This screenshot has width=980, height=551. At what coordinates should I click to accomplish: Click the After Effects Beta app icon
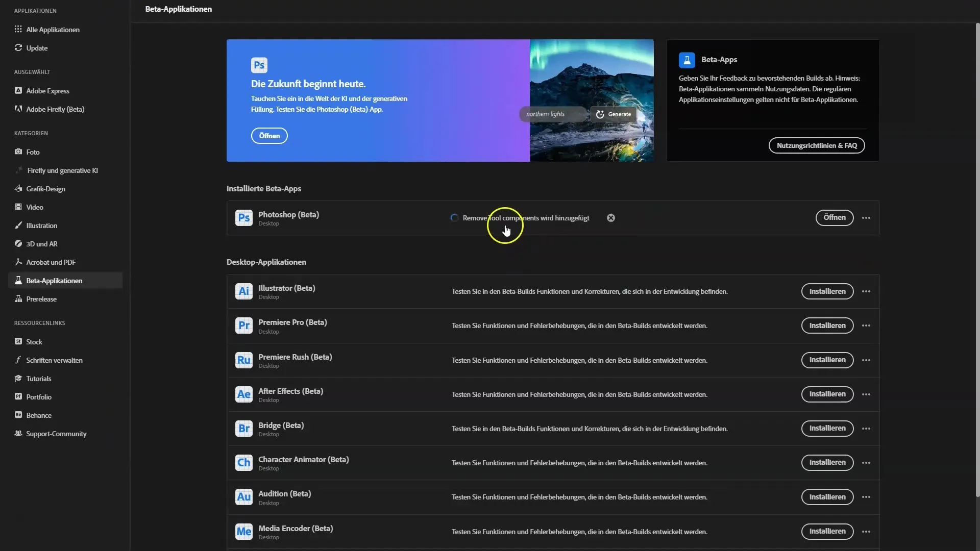[242, 393]
